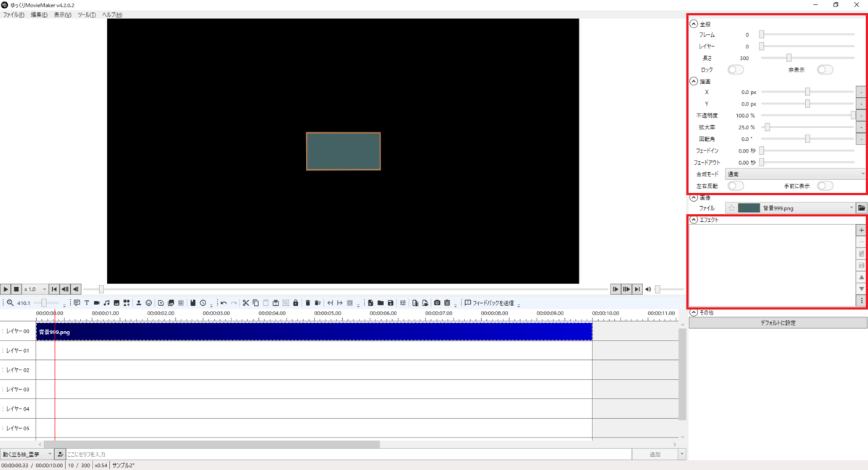Move effect down with the down arrow
868x470 pixels.
[x=861, y=289]
